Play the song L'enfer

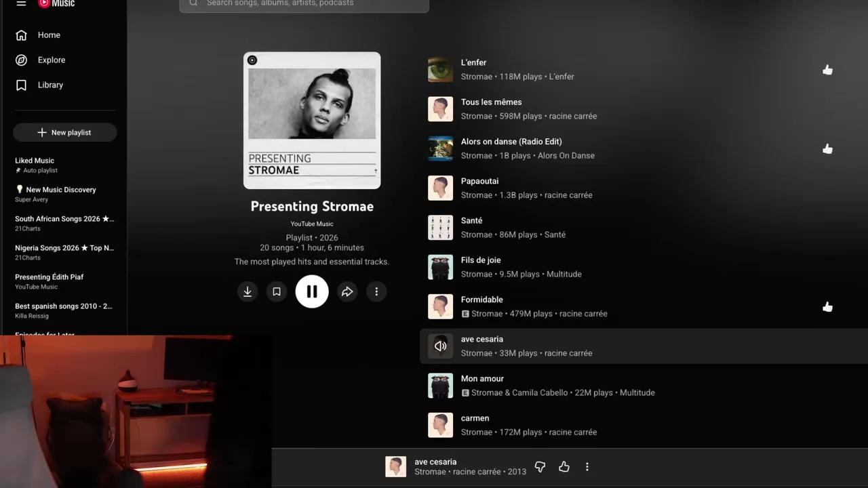pos(473,62)
